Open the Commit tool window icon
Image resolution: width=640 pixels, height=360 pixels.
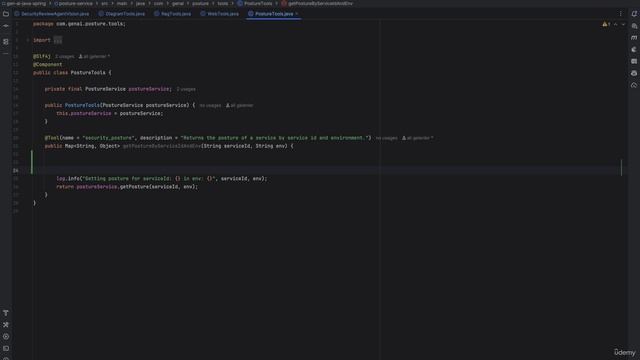(6, 26)
